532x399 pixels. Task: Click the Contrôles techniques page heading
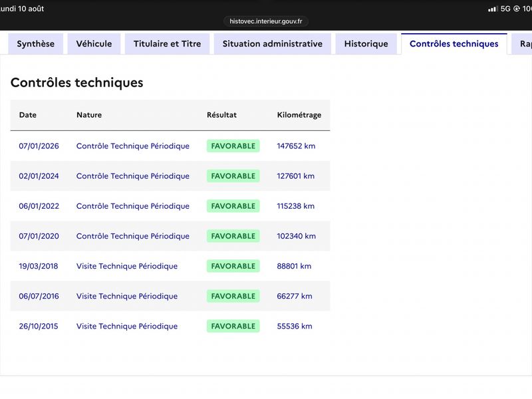click(x=77, y=82)
